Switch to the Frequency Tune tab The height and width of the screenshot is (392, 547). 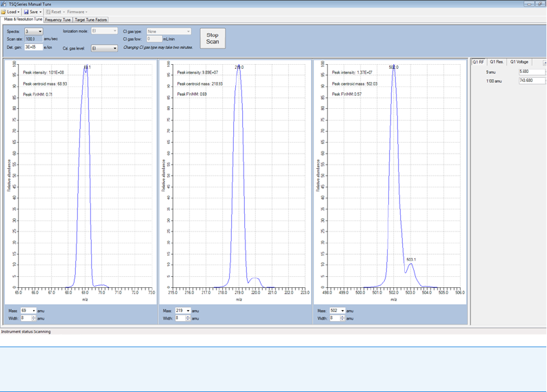[x=58, y=20]
